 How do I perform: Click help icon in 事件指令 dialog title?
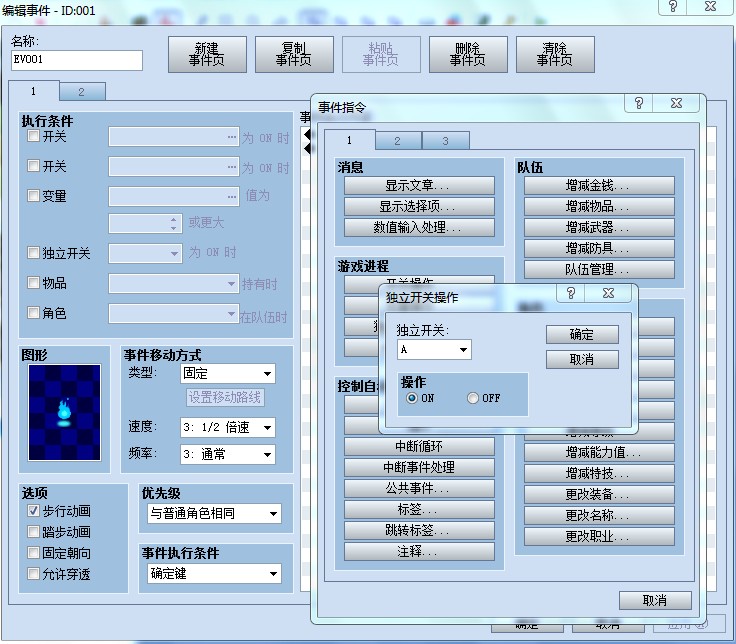[638, 103]
